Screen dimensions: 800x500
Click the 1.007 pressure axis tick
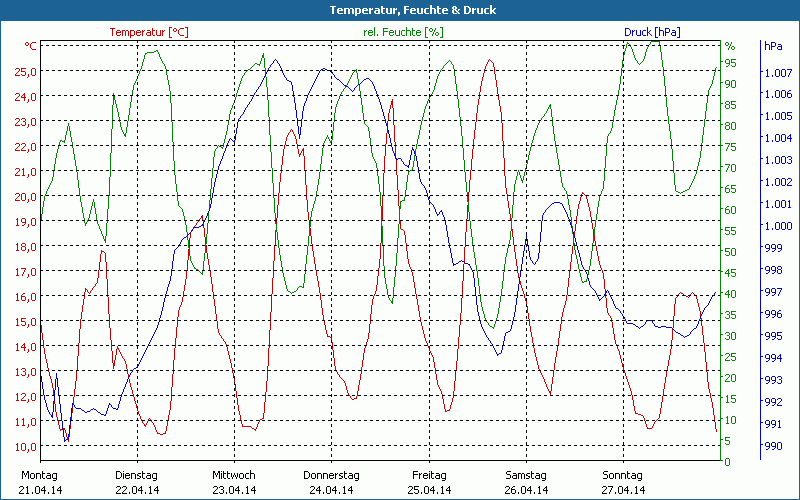(x=777, y=73)
